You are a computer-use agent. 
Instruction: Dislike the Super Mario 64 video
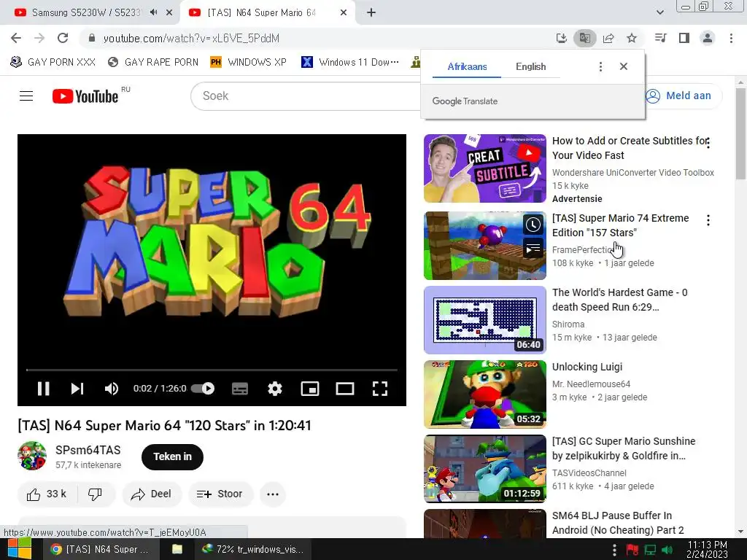[96, 494]
